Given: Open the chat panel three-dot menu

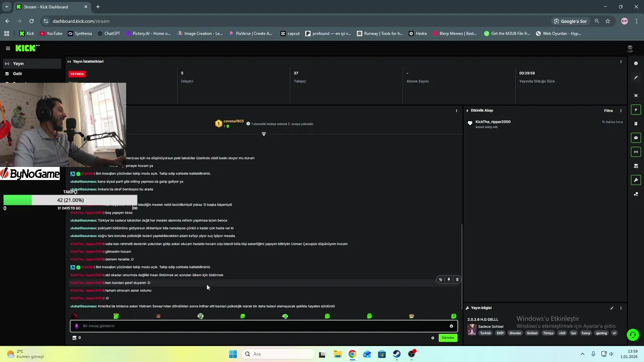Looking at the screenshot, I should click(457, 111).
